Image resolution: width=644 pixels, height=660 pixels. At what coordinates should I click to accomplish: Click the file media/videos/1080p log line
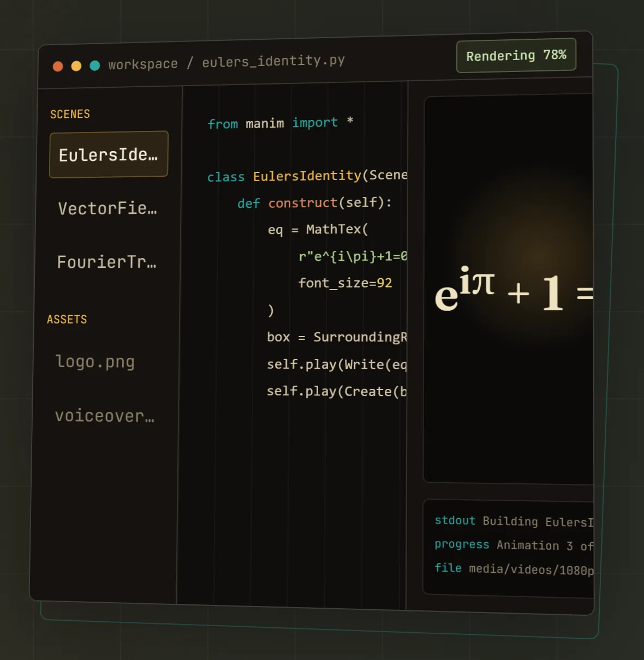514,569
